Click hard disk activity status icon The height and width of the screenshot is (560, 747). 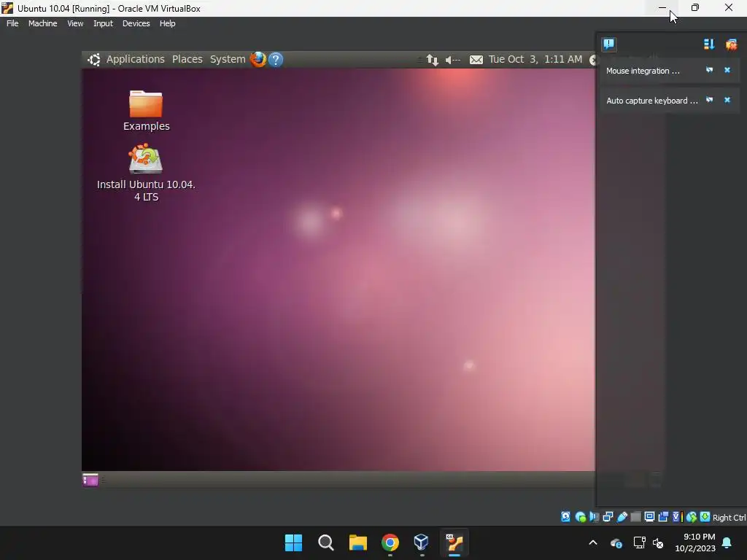click(x=565, y=517)
